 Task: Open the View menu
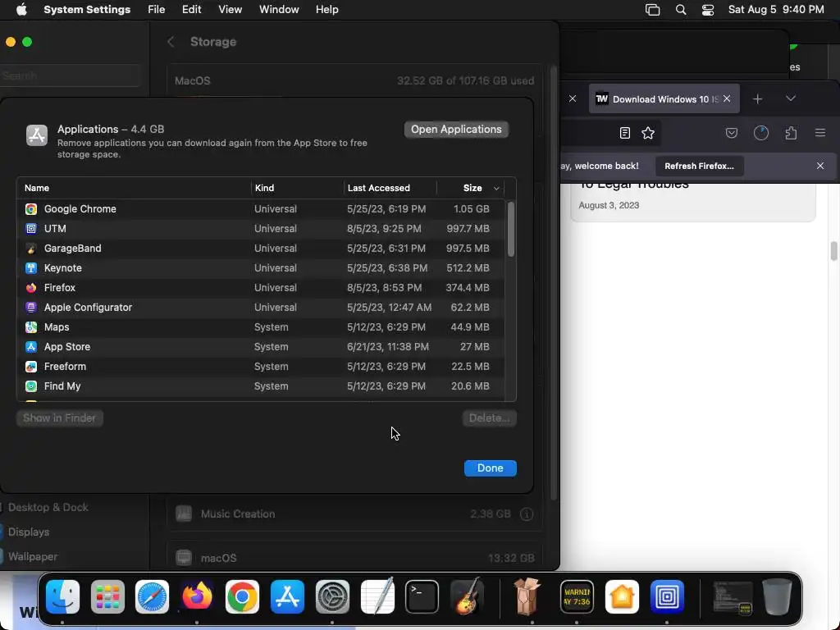[230, 10]
